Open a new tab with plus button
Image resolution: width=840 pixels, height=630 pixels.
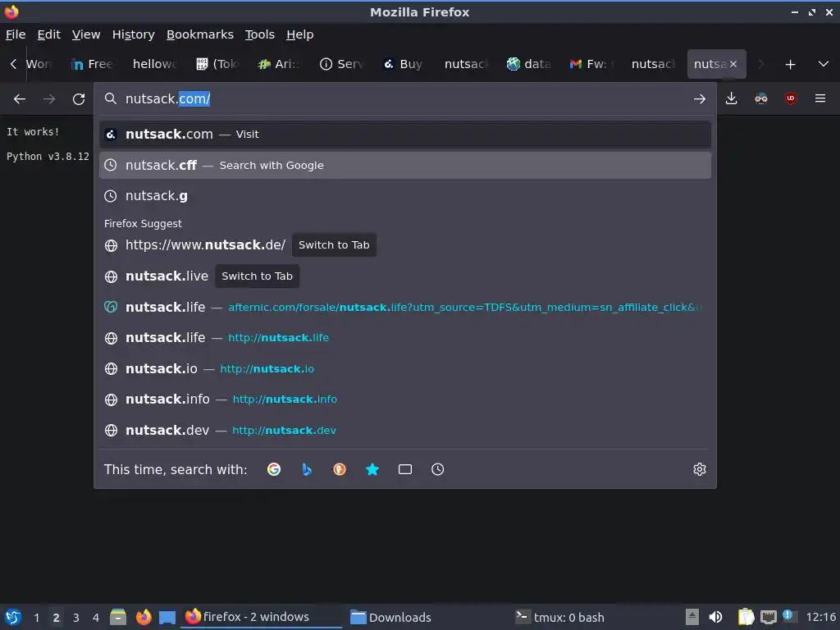point(790,64)
